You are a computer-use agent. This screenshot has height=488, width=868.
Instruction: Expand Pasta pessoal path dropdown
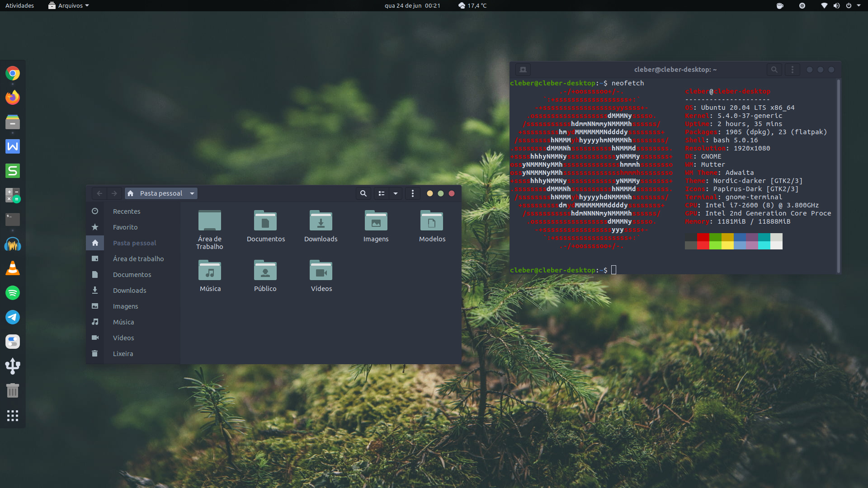(x=192, y=193)
